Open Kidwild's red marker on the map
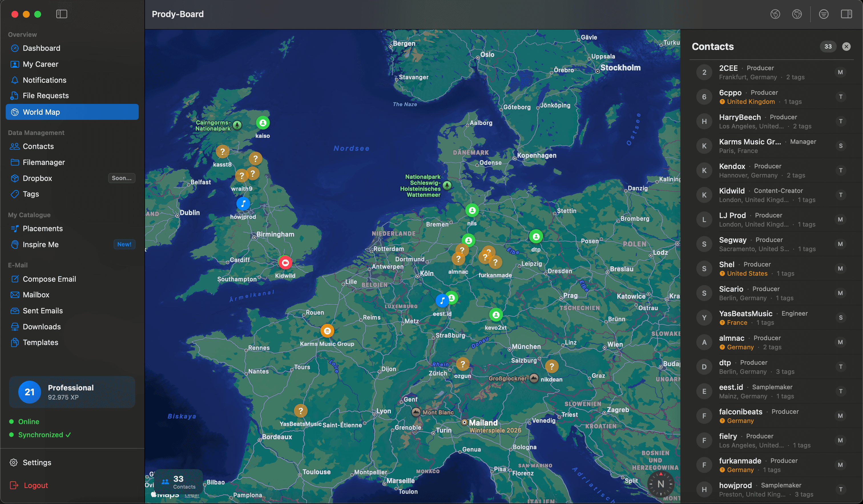Screen dimensions: 863x504 click(x=285, y=262)
